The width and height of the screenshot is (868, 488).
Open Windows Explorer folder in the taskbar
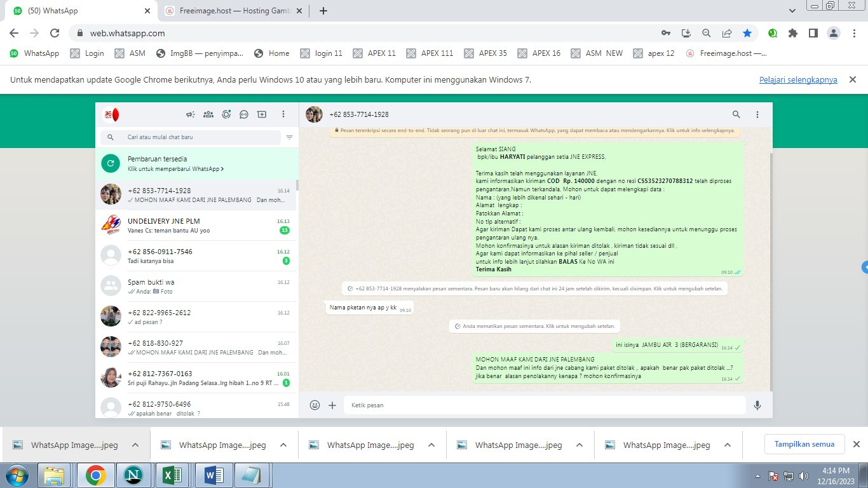(55, 475)
